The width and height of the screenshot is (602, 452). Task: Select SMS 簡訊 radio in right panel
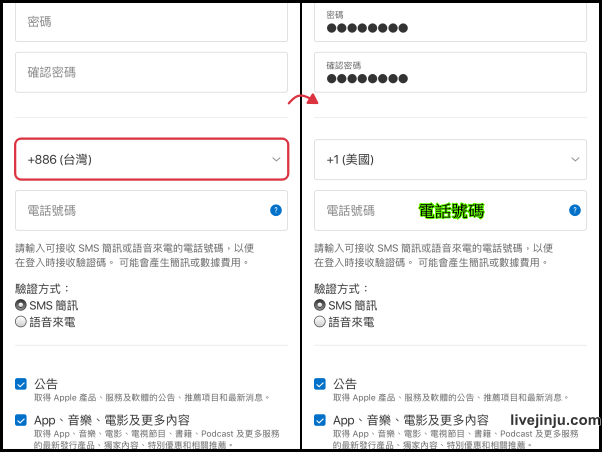coord(319,305)
